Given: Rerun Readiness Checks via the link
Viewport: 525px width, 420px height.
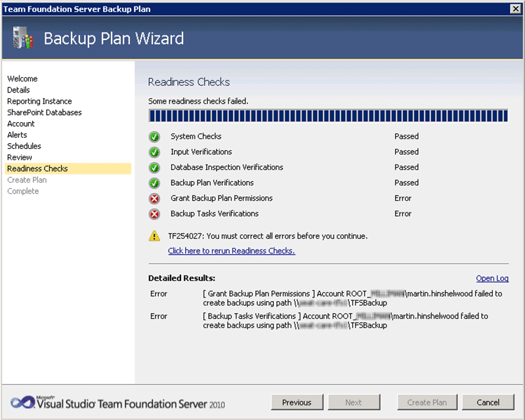Looking at the screenshot, I should click(232, 251).
